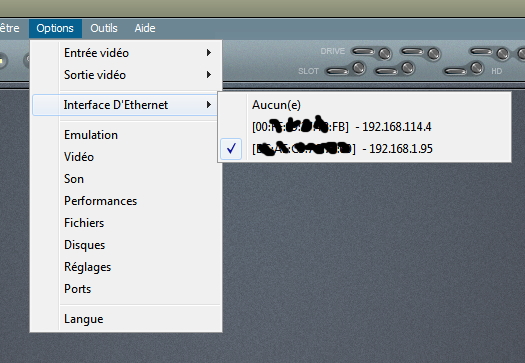
Task: Open Interface D'Ethernet submenu entry
Action: (125, 105)
